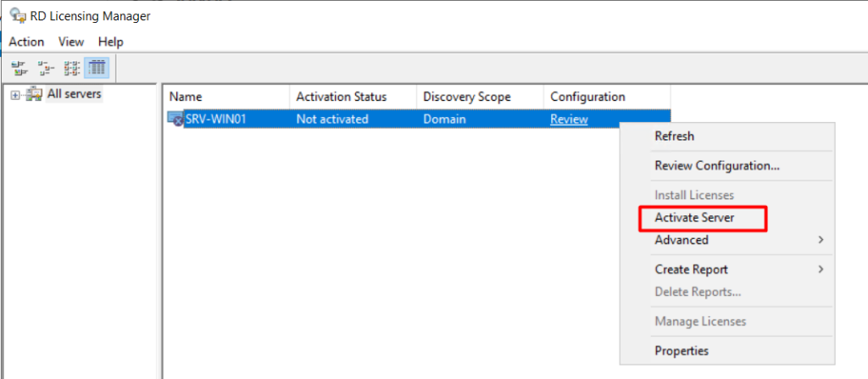Sort by the Activation Status column header

[341, 97]
